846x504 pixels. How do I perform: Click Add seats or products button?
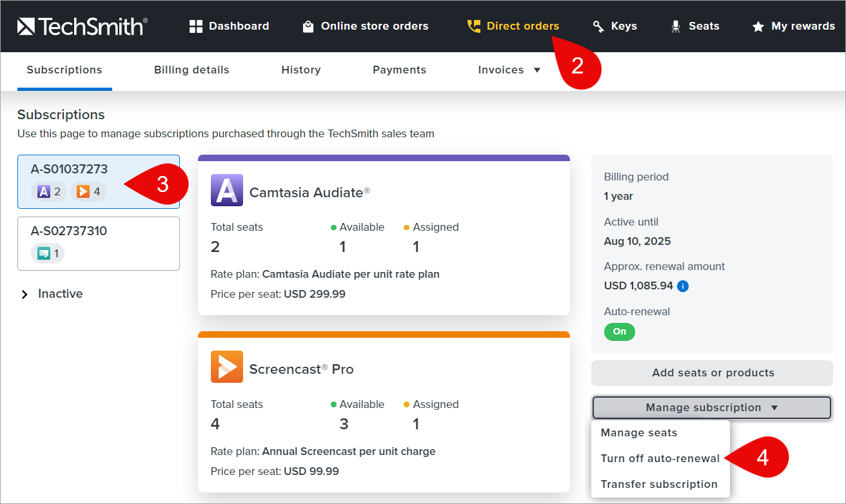(712, 373)
